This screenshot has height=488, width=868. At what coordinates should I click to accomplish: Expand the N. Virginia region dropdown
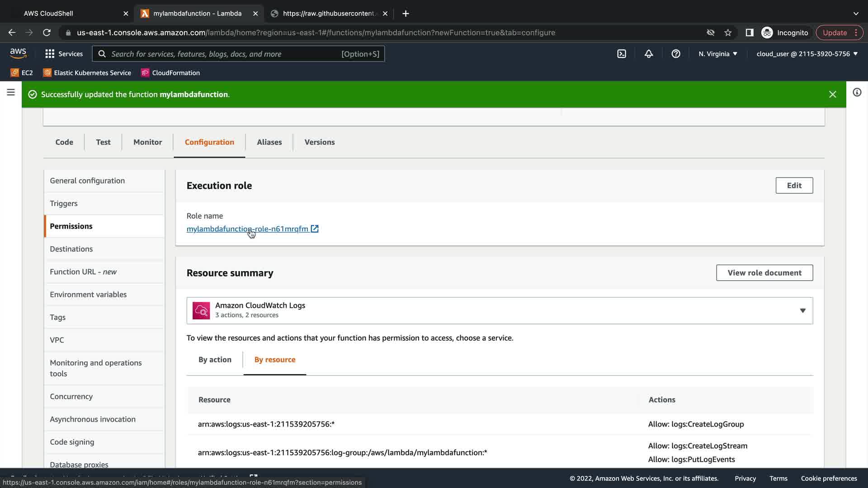click(717, 54)
